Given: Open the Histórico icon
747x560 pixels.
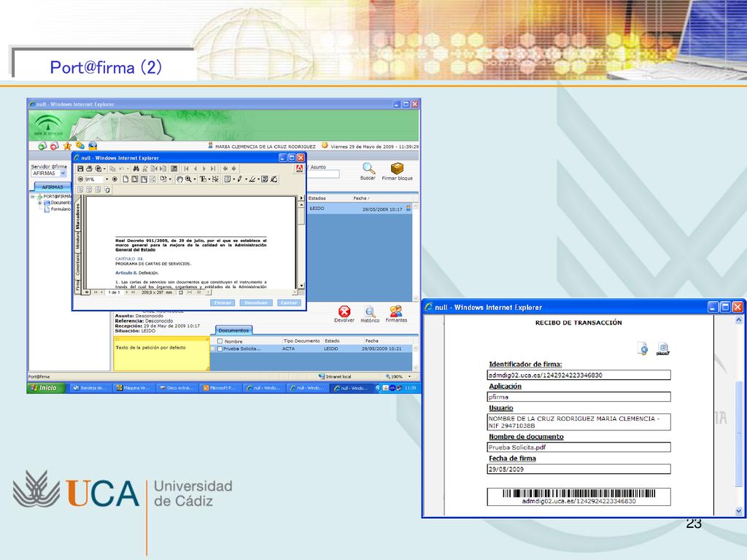Looking at the screenshot, I should [370, 312].
